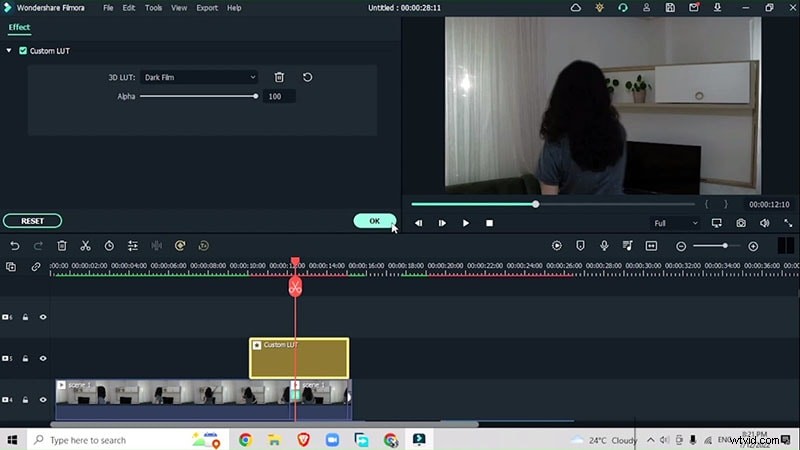Open the 3D LUT Dark Film dropdown
The image size is (800, 450).
[199, 77]
